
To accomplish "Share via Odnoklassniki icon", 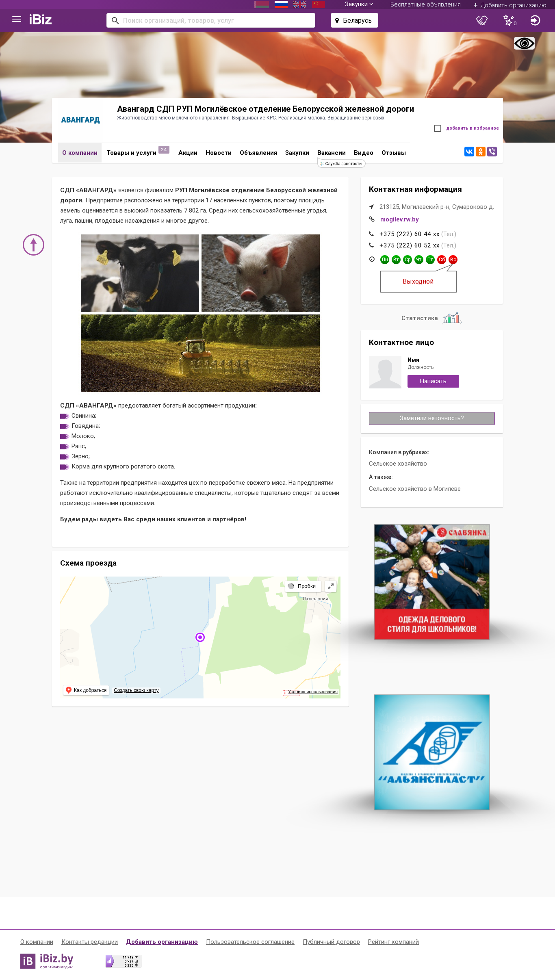I will point(481,152).
